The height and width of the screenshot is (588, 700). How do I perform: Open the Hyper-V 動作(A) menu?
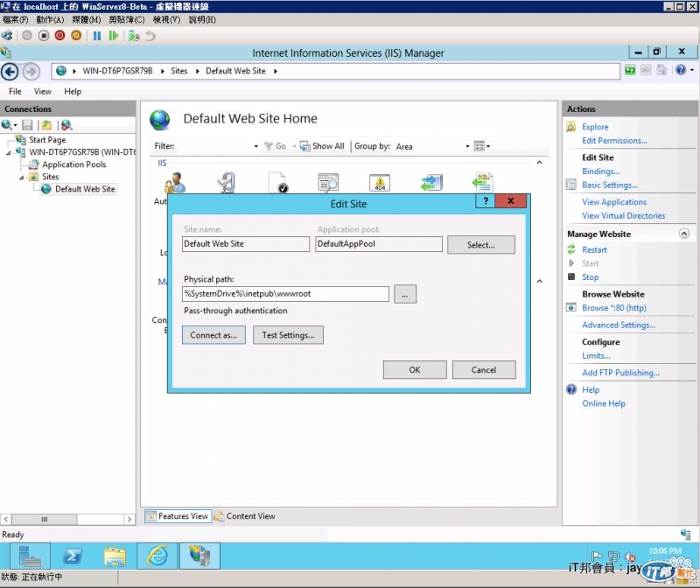point(50,19)
